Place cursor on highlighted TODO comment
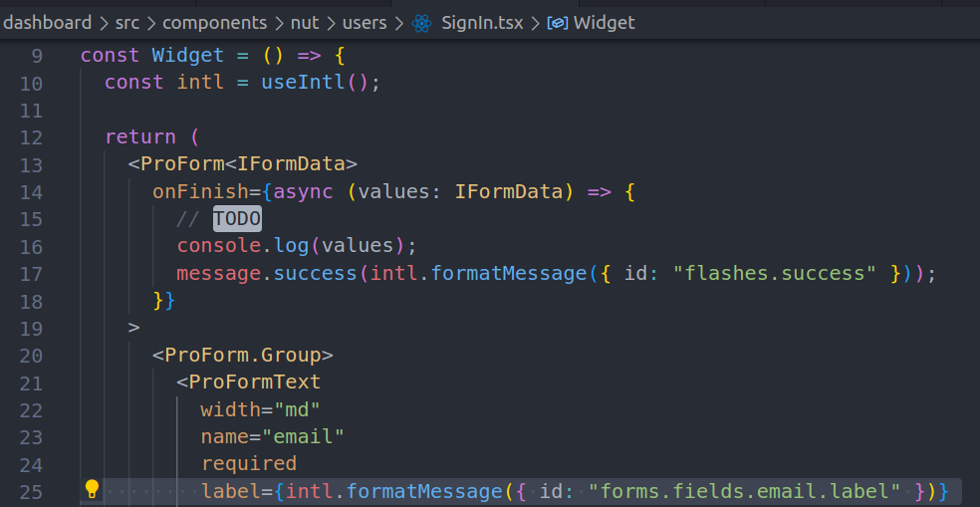Screen dimensions: 980x507 237,219
